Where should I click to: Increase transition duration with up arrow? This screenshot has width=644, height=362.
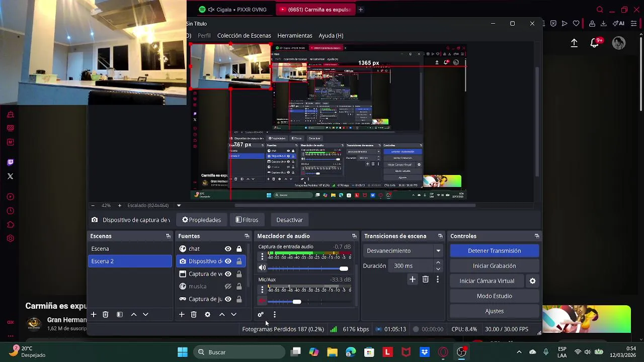point(438,262)
